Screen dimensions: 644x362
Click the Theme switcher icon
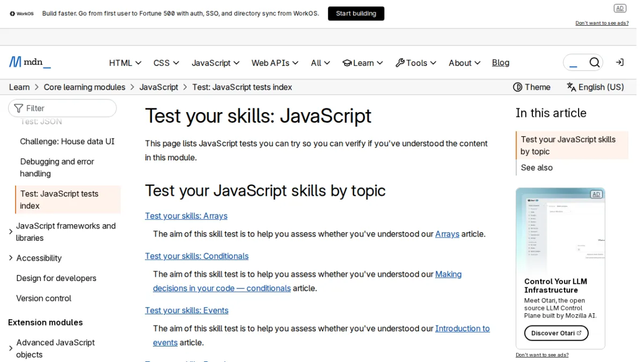tap(517, 87)
